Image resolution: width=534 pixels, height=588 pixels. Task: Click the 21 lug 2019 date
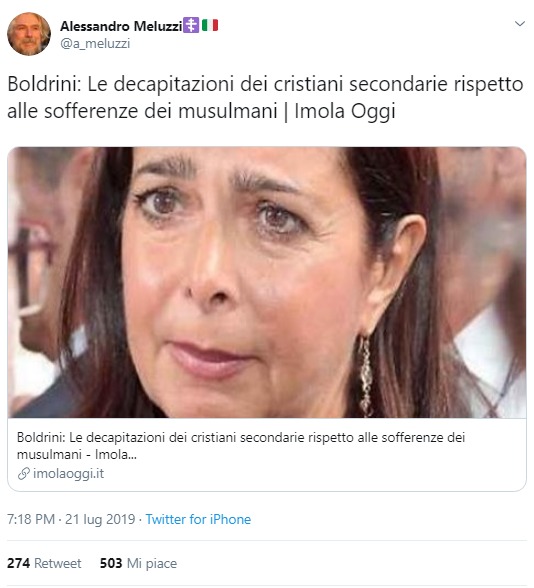pos(100,519)
